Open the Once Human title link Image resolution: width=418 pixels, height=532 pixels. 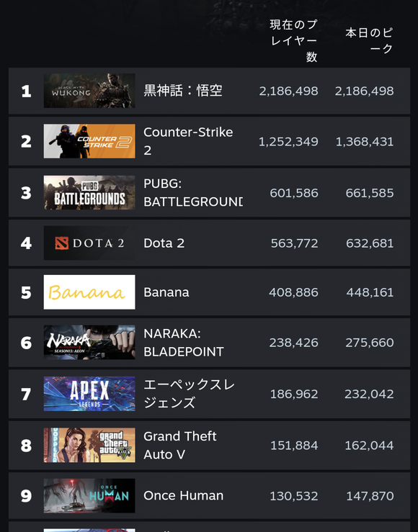183,496
